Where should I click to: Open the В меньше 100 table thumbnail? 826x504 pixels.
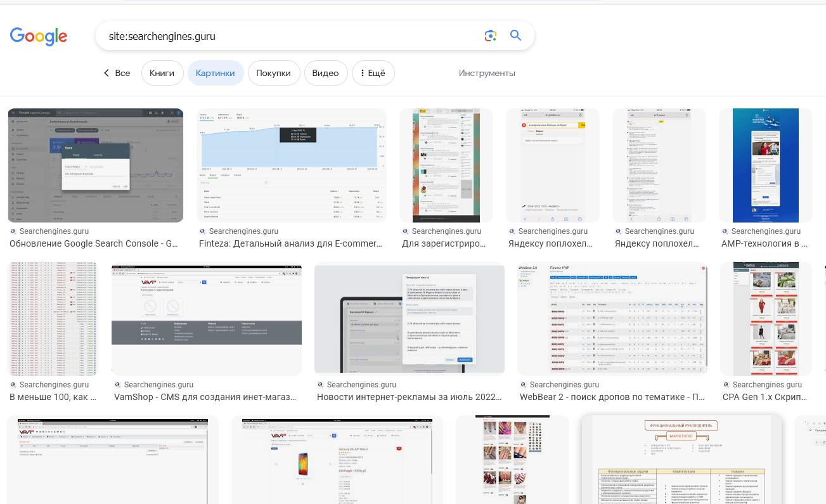[53, 319]
